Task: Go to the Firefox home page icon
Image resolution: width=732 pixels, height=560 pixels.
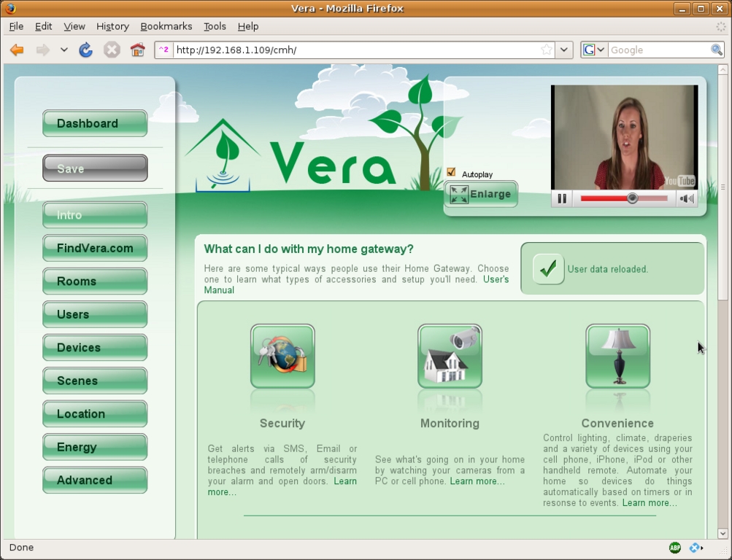Action: (137, 50)
